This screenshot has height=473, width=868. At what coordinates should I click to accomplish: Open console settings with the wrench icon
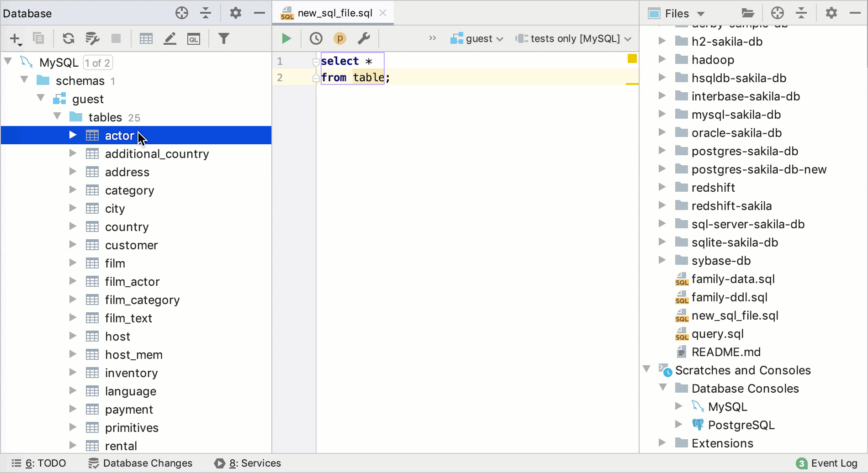coord(364,38)
